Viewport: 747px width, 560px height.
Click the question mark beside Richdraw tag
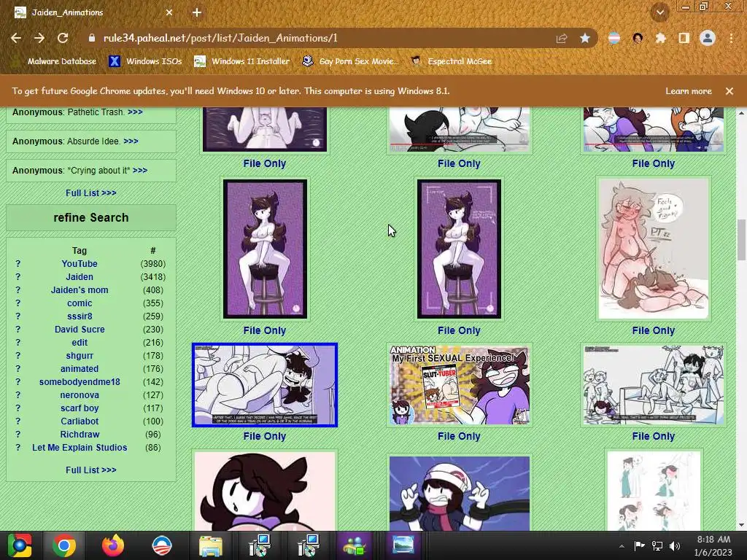[18, 435]
